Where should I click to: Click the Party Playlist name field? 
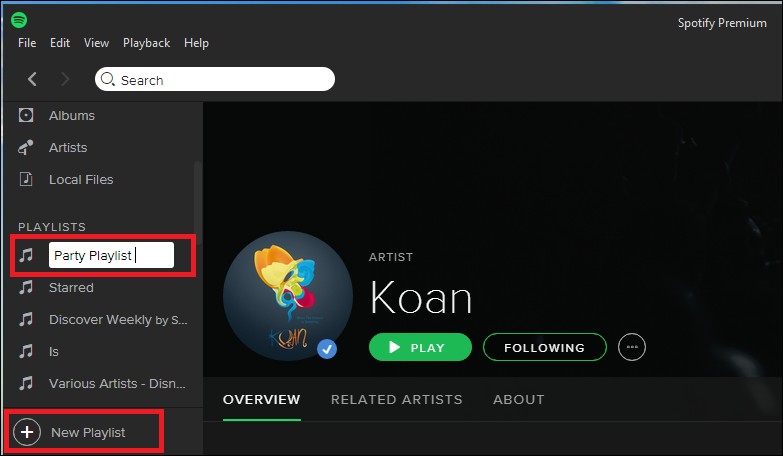[111, 255]
